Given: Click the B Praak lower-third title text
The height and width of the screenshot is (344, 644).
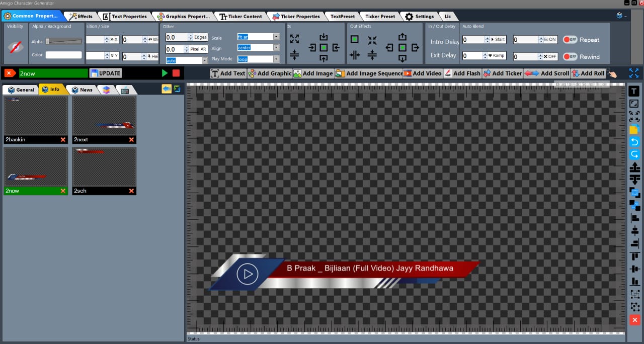Looking at the screenshot, I should pos(370,269).
